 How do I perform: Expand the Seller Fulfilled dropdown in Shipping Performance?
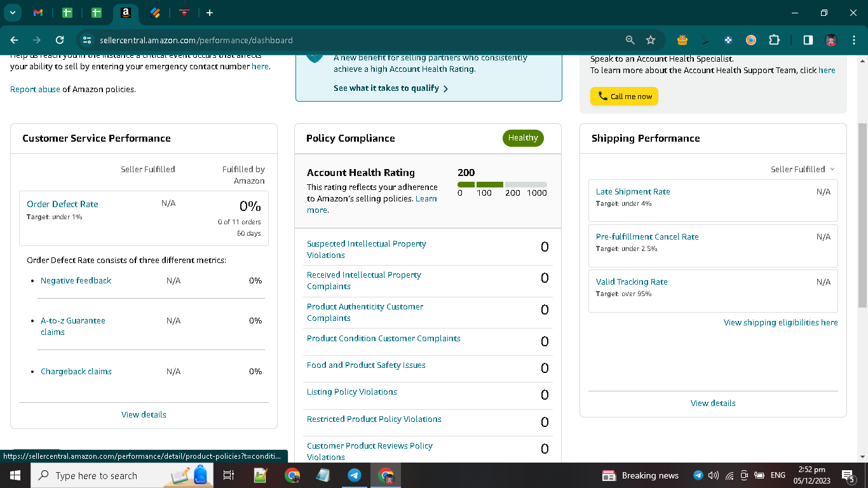(803, 169)
